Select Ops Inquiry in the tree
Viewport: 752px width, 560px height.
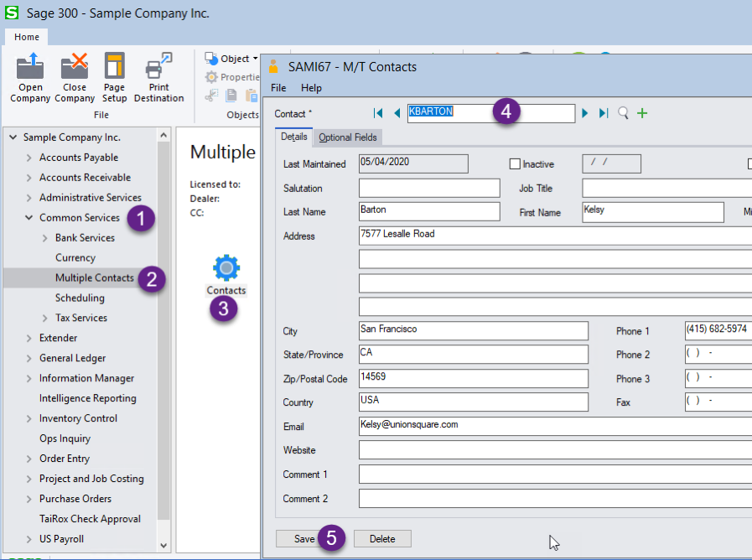65,438
